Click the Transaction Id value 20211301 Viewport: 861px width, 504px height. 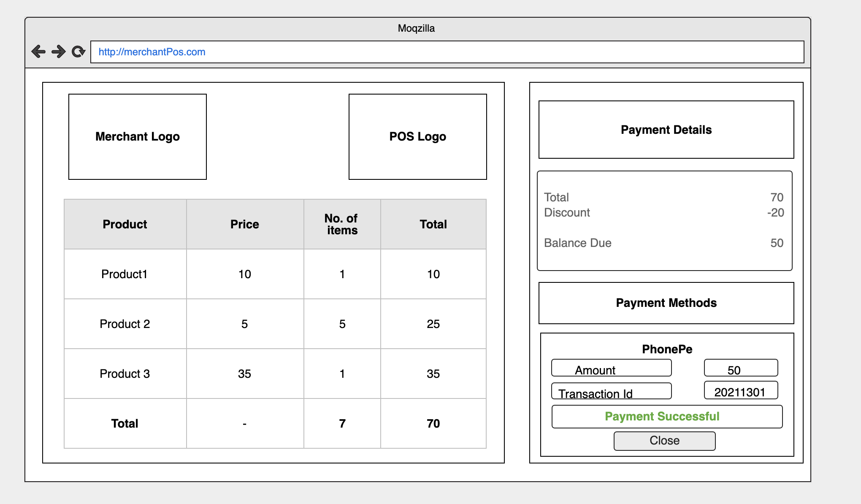740,391
